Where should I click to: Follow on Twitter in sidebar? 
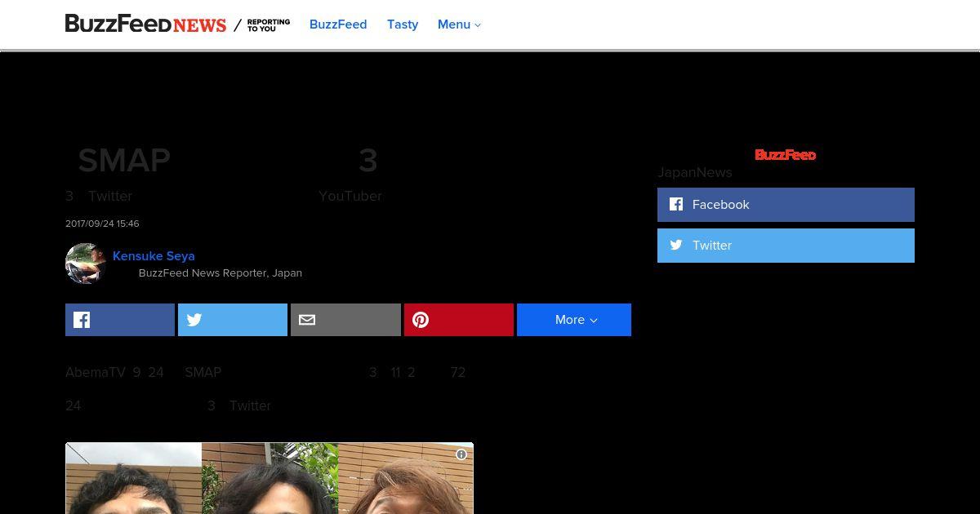786,246
